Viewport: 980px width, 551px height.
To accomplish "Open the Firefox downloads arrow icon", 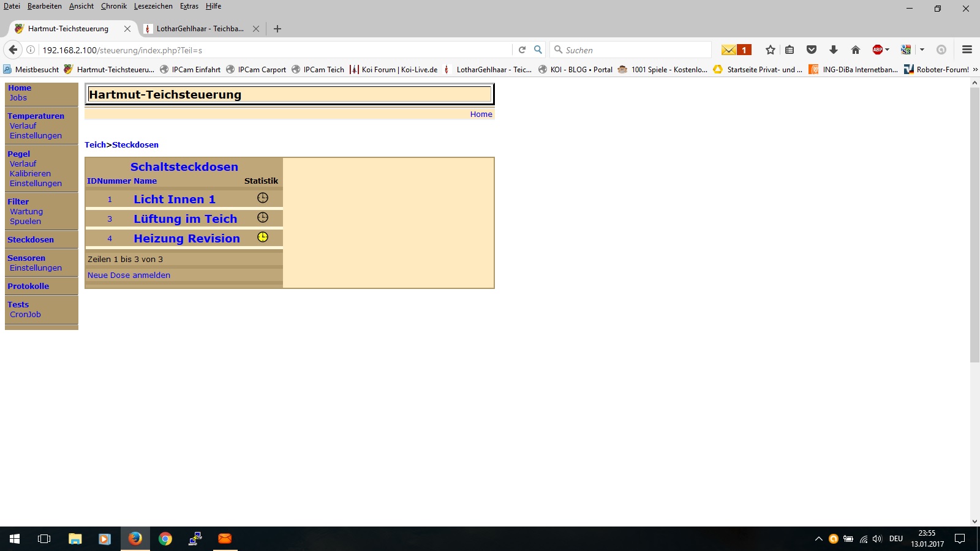I will click(x=833, y=50).
